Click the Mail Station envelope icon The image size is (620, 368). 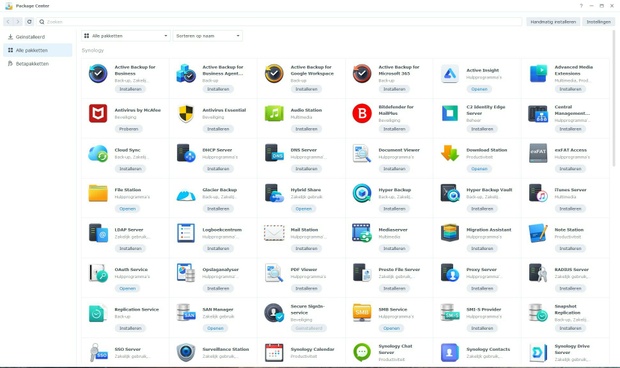(x=274, y=233)
